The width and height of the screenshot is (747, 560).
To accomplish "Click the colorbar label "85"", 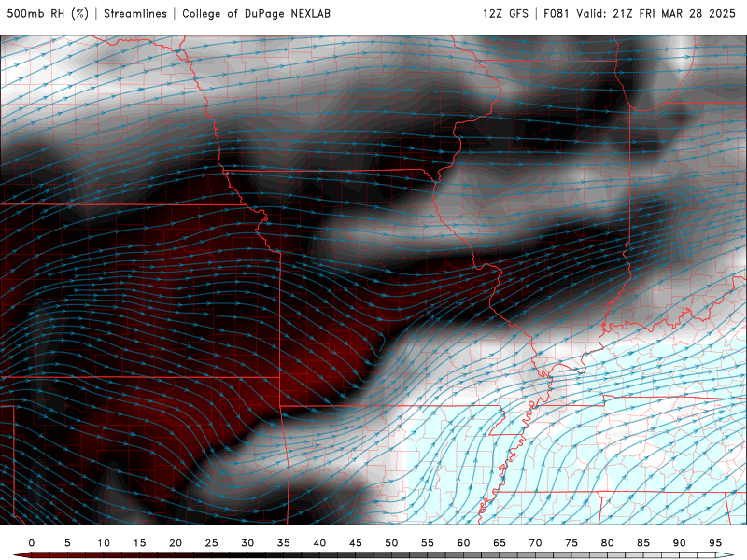I will coord(643,543).
